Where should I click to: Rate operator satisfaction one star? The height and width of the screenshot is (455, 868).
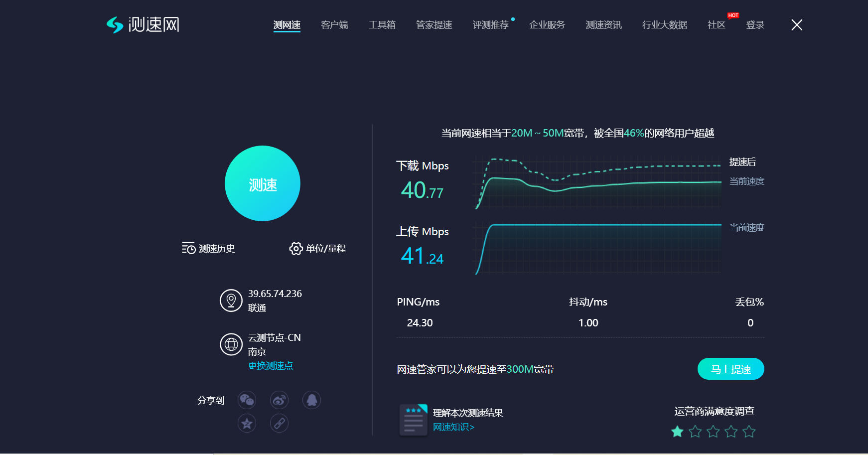tap(677, 432)
